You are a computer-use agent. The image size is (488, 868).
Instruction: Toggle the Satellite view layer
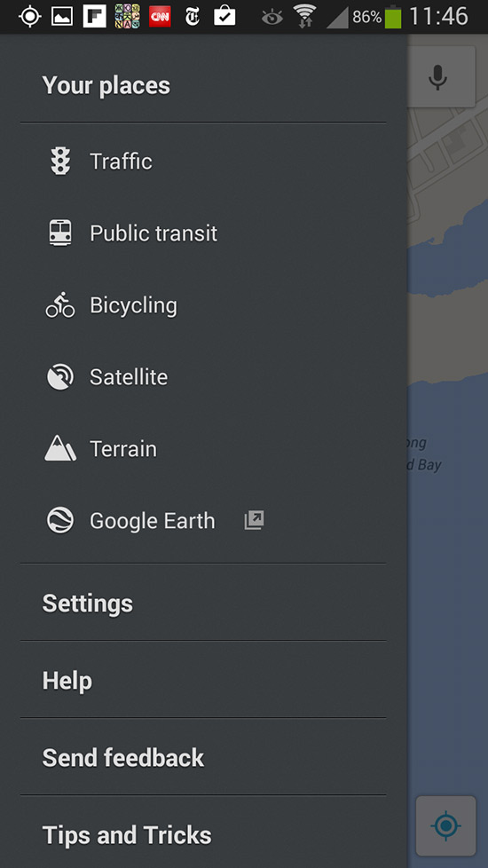click(203, 377)
